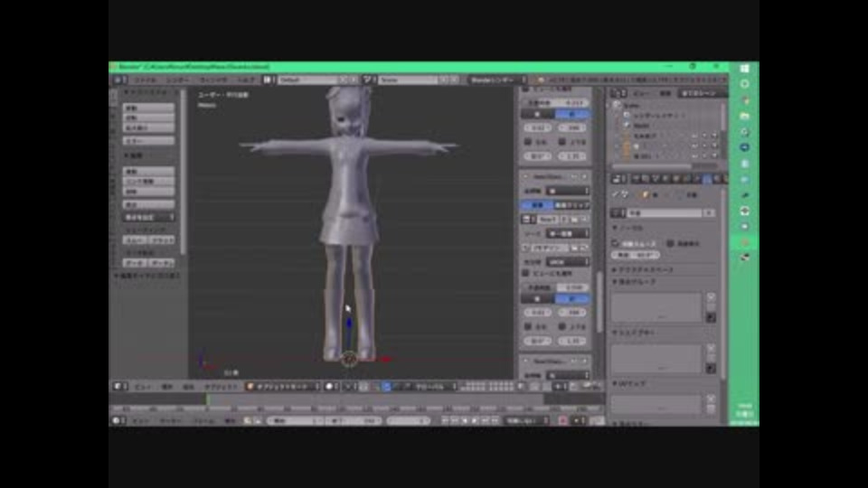Open the 3D View editor type selector
Screen dimensions: 868x488
point(119,386)
